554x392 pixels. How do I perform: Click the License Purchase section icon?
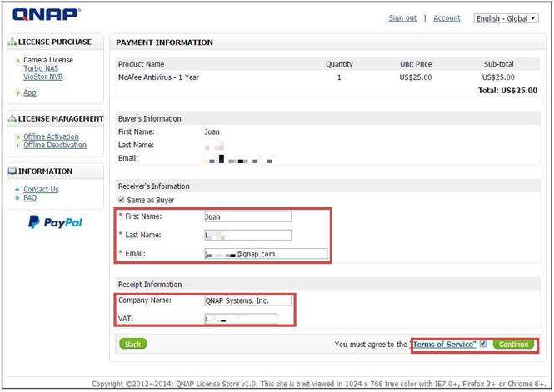(12, 42)
